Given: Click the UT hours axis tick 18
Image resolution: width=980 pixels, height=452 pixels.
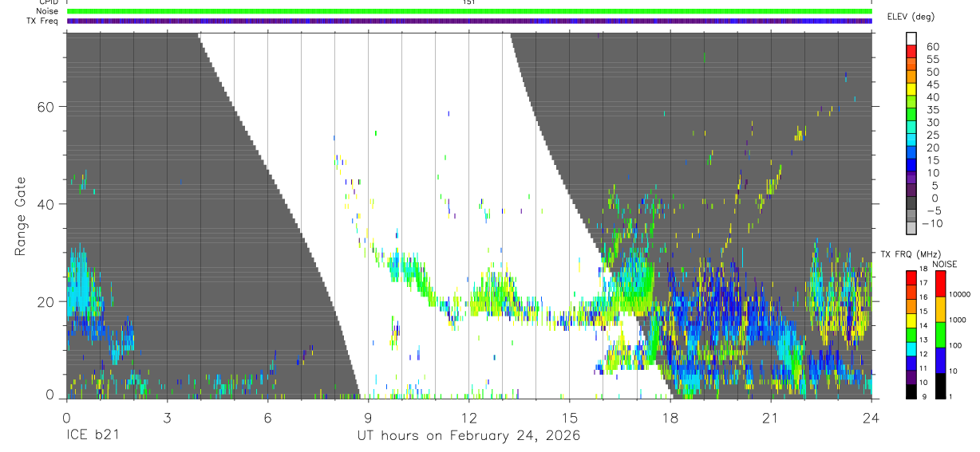Looking at the screenshot, I should (670, 417).
